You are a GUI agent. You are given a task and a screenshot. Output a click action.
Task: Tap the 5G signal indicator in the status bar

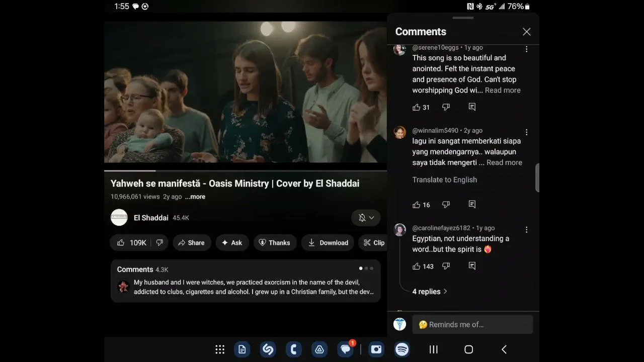click(x=491, y=7)
